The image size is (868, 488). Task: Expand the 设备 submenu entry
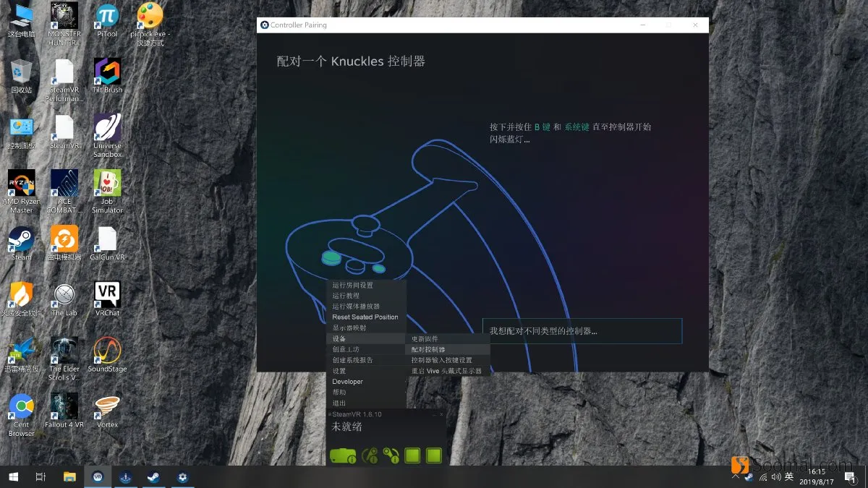click(x=366, y=338)
